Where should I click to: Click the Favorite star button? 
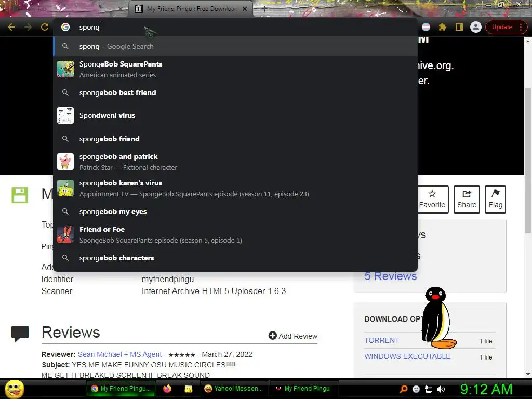432,199
